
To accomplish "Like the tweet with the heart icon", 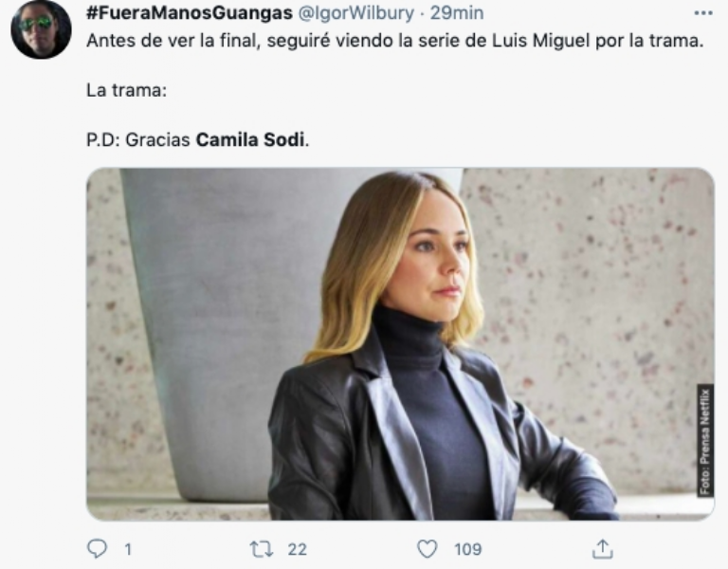I will pos(428,549).
